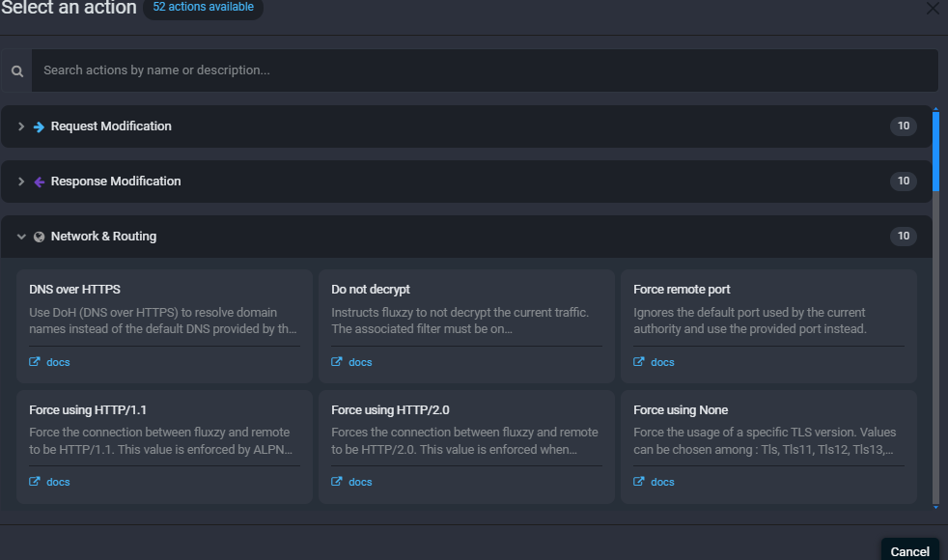Click Force using HTTP/1.1 description text
Image resolution: width=948 pixels, height=560 pixels.
(161, 441)
